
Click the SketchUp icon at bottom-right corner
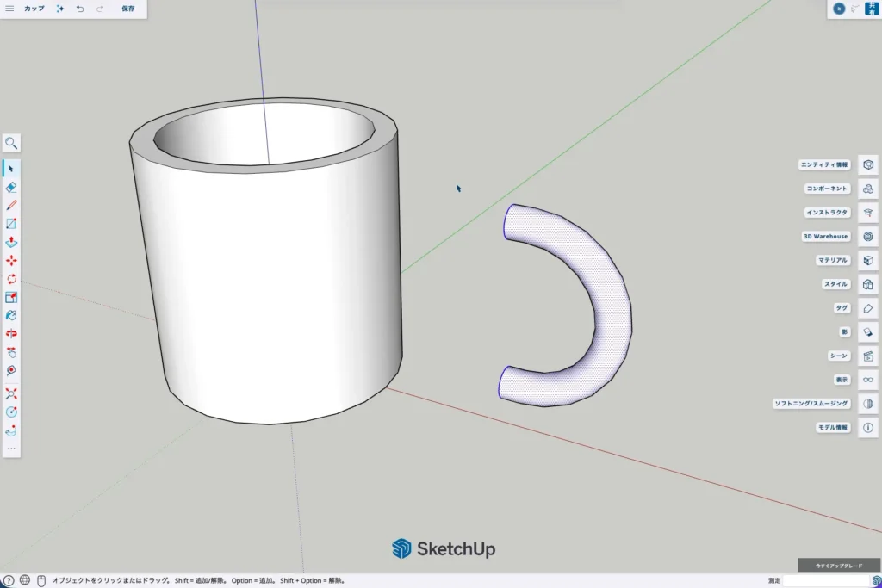[876, 581]
